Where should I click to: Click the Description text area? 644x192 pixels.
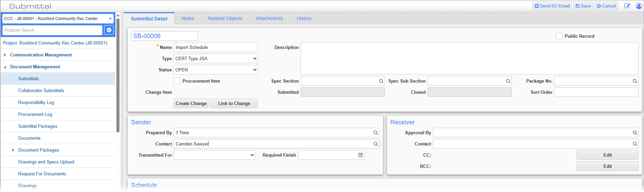tap(469, 58)
